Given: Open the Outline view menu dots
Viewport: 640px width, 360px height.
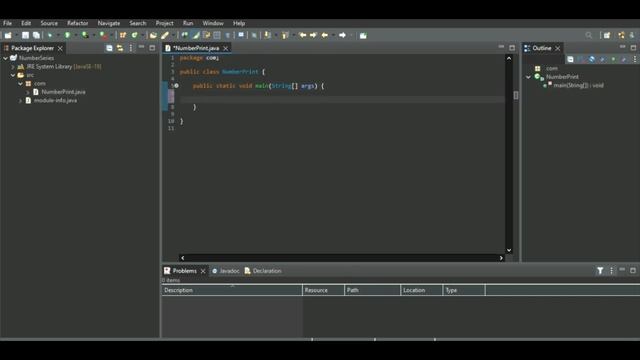Looking at the screenshot, I should coord(635,59).
